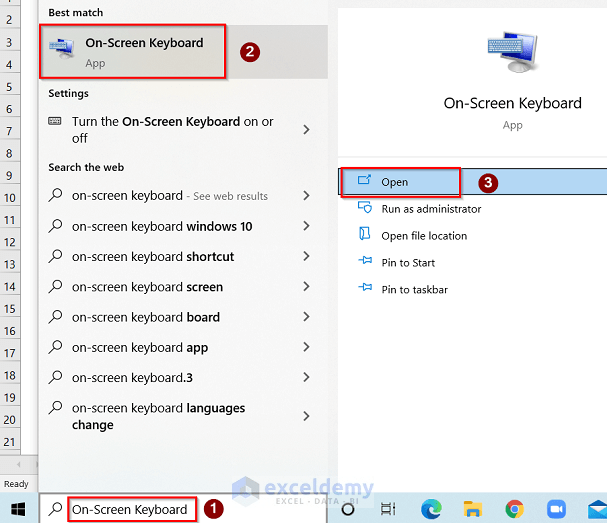The image size is (607, 523).
Task: Click search icon beside 'See web results' suggestion
Action: coord(55,195)
